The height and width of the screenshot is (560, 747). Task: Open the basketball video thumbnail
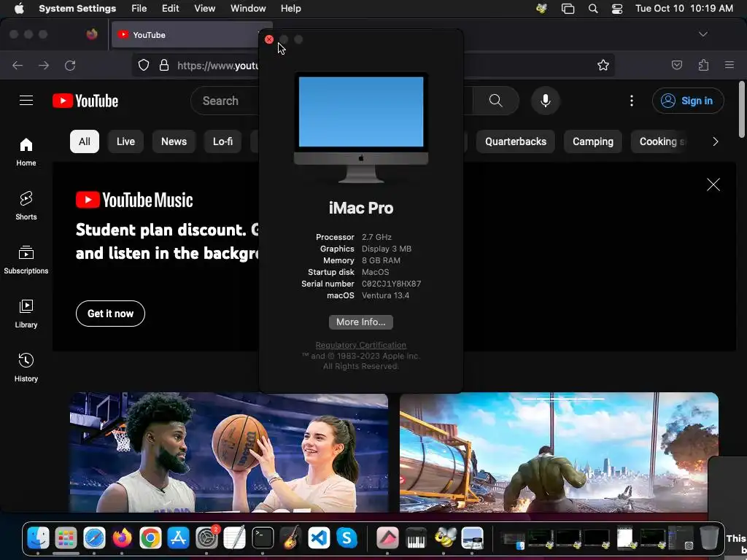pos(228,452)
